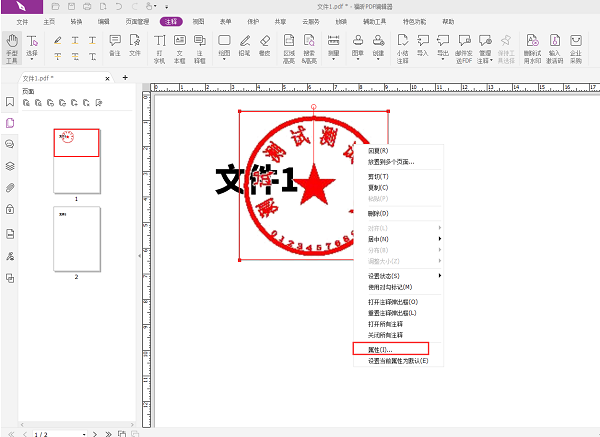Add a new document tab with plus
This screenshot has width=600, height=437.
pyautogui.click(x=125, y=77)
